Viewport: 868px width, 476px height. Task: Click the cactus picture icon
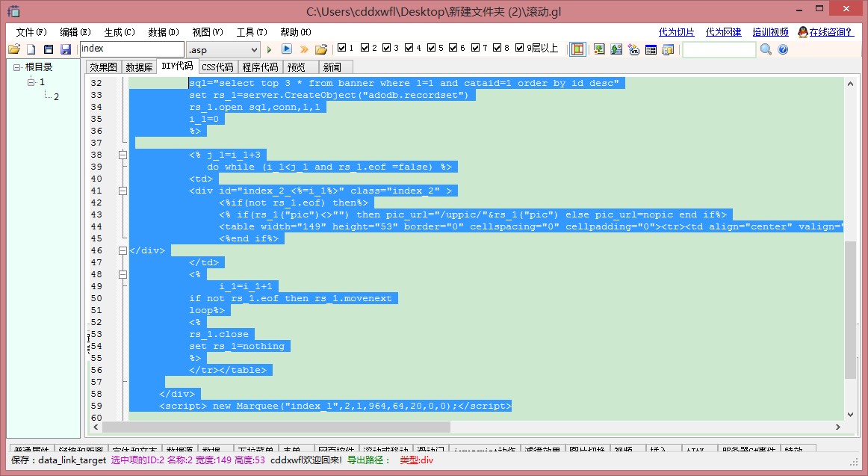point(616,49)
